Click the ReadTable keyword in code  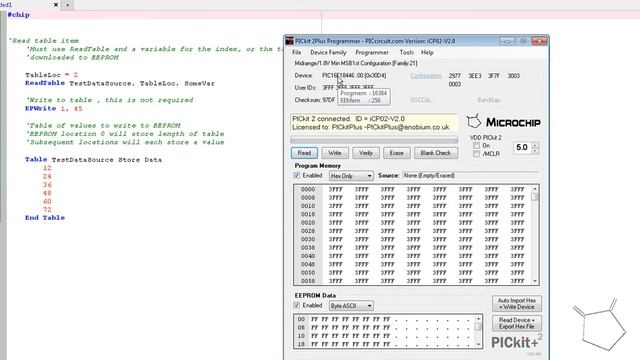click(45, 83)
